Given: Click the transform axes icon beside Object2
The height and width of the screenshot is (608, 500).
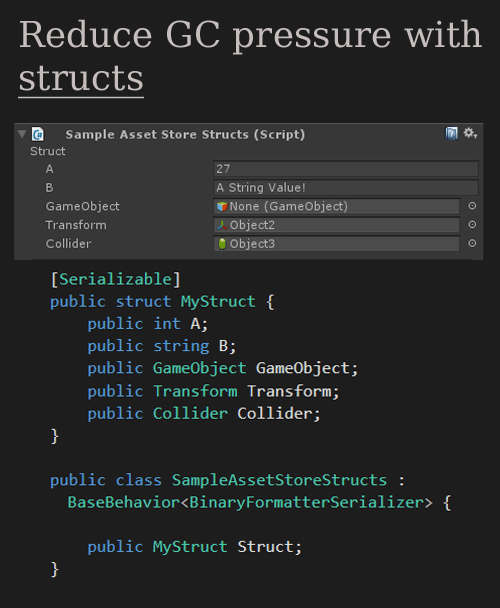Looking at the screenshot, I should [222, 225].
